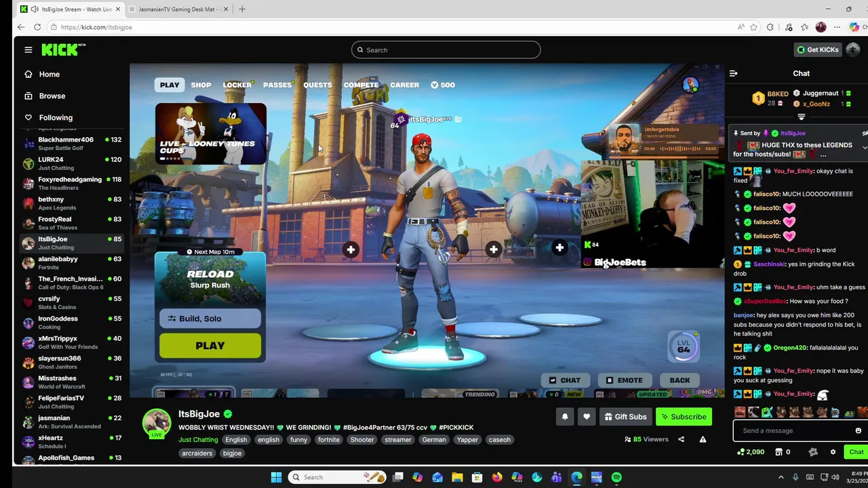Select FrostyReal channel in sidebar
The width and height of the screenshot is (868, 488).
point(72,223)
